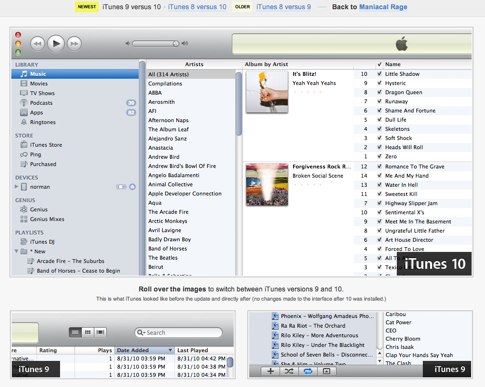
Task: Open Apps in the Library sidebar
Action: (36, 112)
